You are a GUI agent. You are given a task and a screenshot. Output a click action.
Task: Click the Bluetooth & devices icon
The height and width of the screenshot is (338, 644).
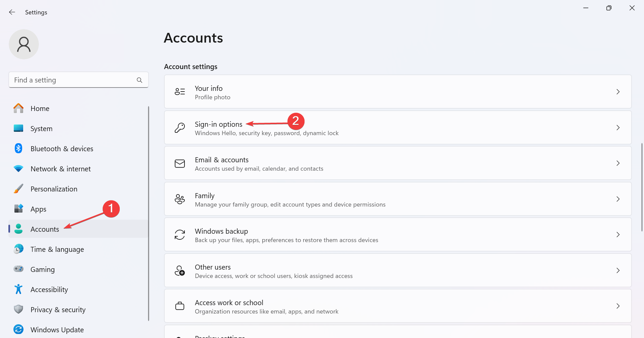[18, 149]
